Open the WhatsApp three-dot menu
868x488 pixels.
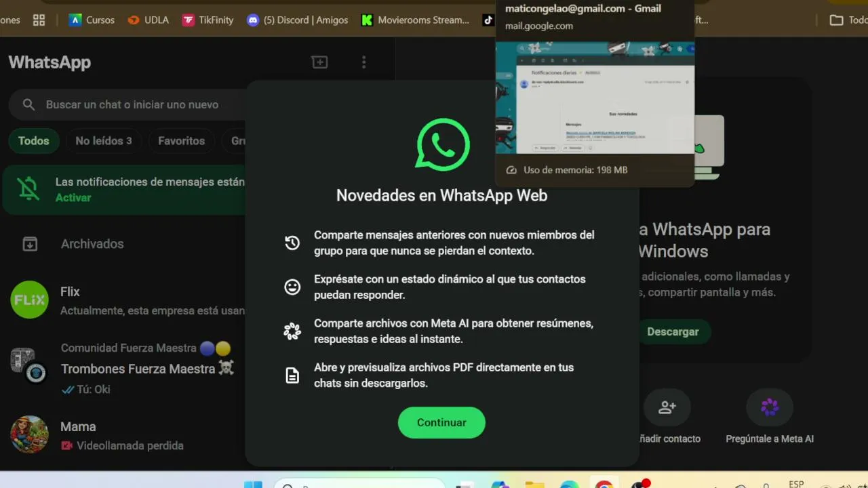point(363,62)
